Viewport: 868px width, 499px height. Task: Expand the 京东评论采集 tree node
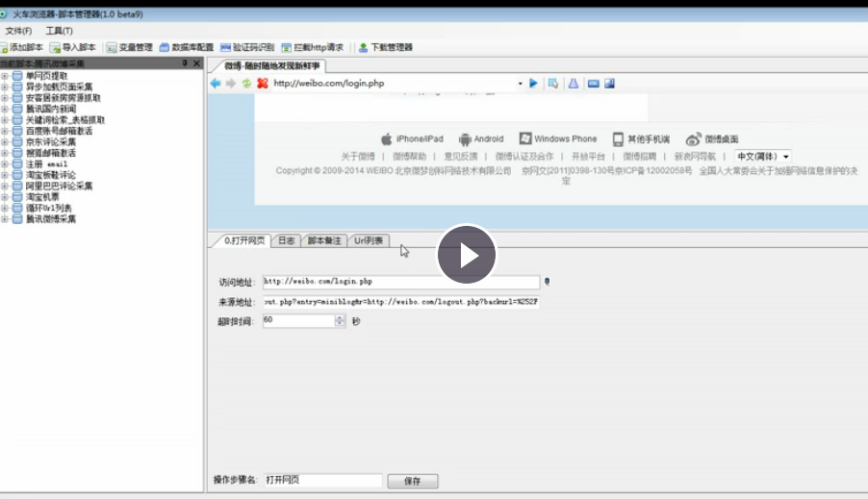point(5,142)
